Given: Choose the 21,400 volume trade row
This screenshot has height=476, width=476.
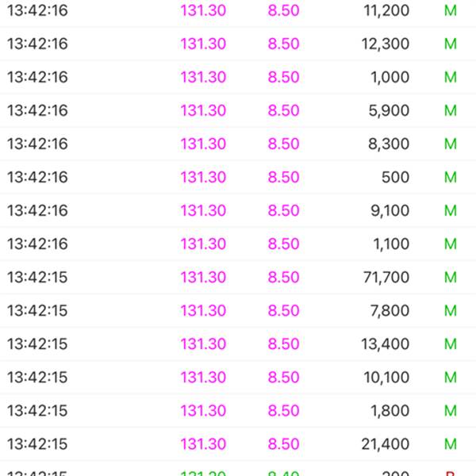Looking at the screenshot, I should point(238,444).
